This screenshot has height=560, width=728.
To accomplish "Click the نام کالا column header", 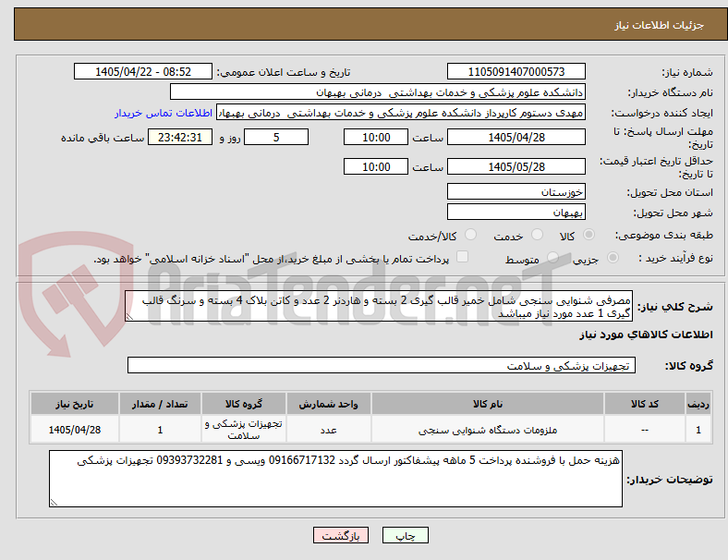I will tap(488, 404).
